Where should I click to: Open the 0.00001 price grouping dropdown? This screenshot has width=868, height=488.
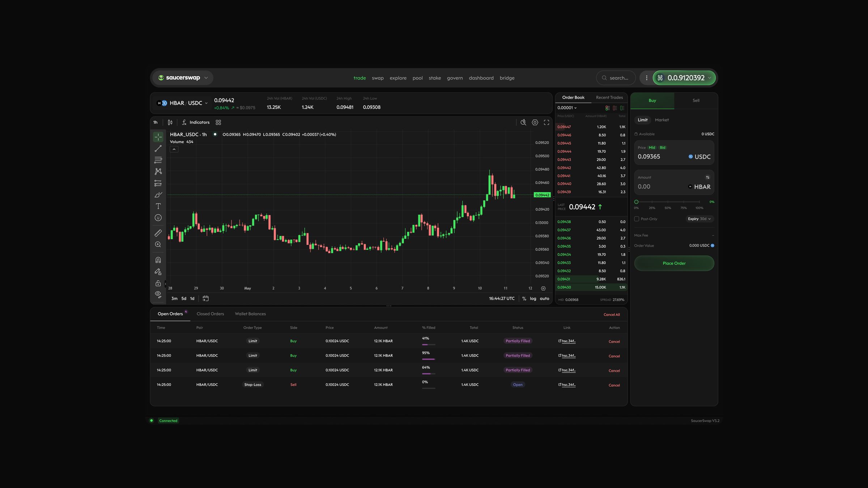click(x=567, y=108)
